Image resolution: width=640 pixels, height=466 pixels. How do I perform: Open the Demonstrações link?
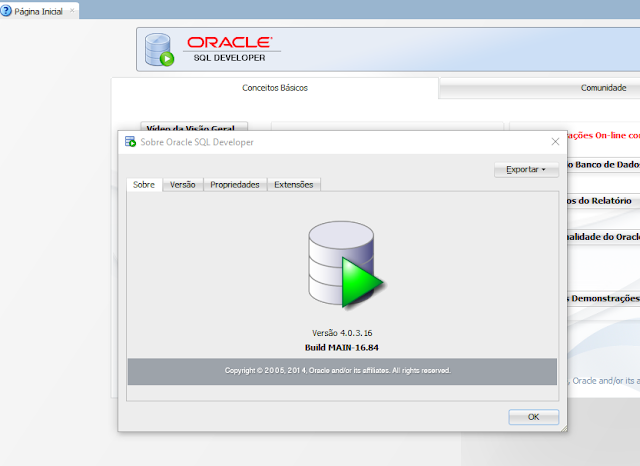604,298
